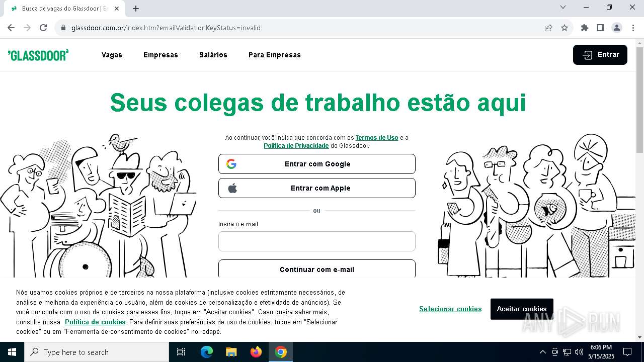Click the Apple logo icon

[x=232, y=188]
